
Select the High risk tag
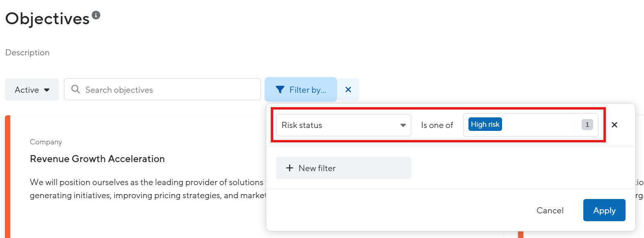click(x=485, y=124)
